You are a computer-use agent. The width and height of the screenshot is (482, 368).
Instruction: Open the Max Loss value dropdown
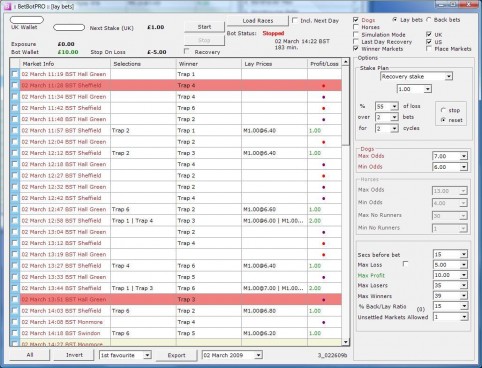[x=464, y=265]
